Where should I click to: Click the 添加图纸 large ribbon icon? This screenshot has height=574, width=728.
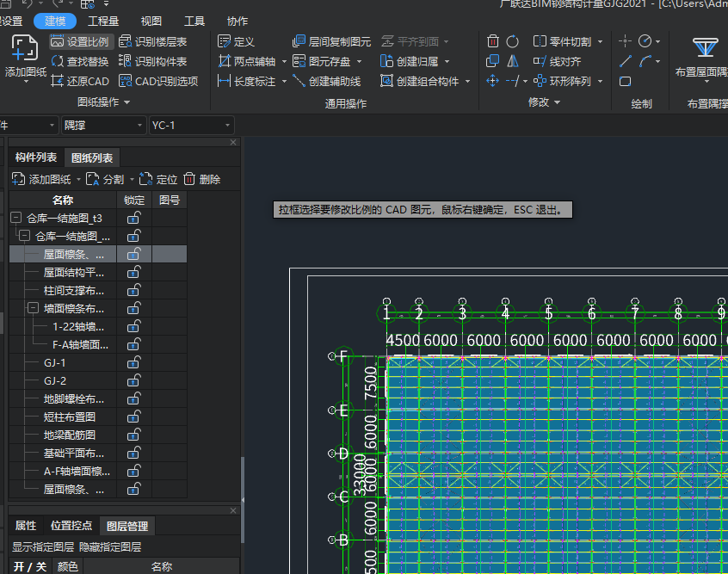25,48
